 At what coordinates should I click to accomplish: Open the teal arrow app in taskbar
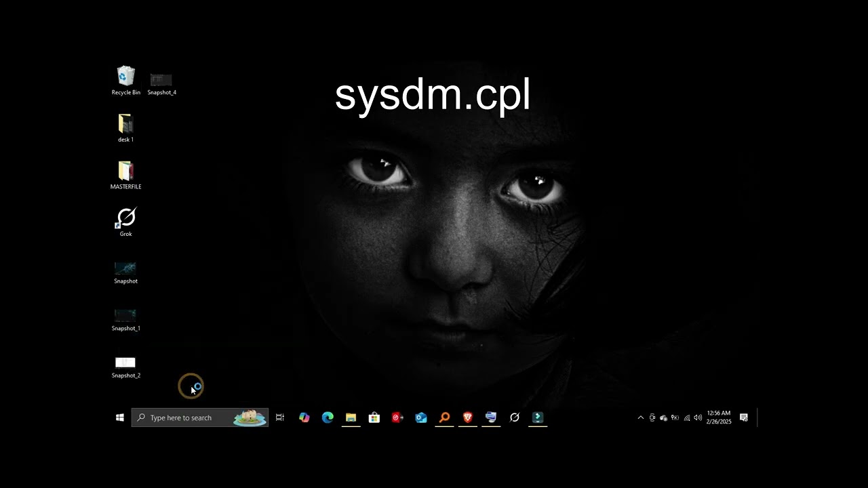(538, 418)
